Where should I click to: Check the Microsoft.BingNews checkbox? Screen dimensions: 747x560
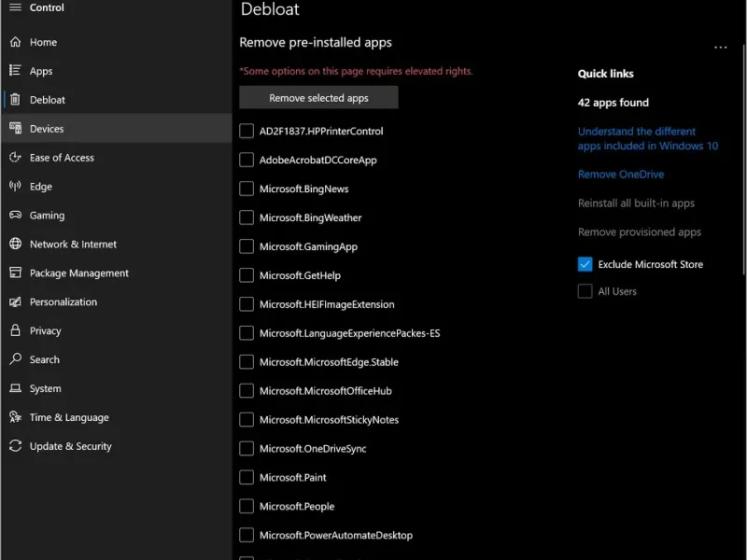click(247, 189)
